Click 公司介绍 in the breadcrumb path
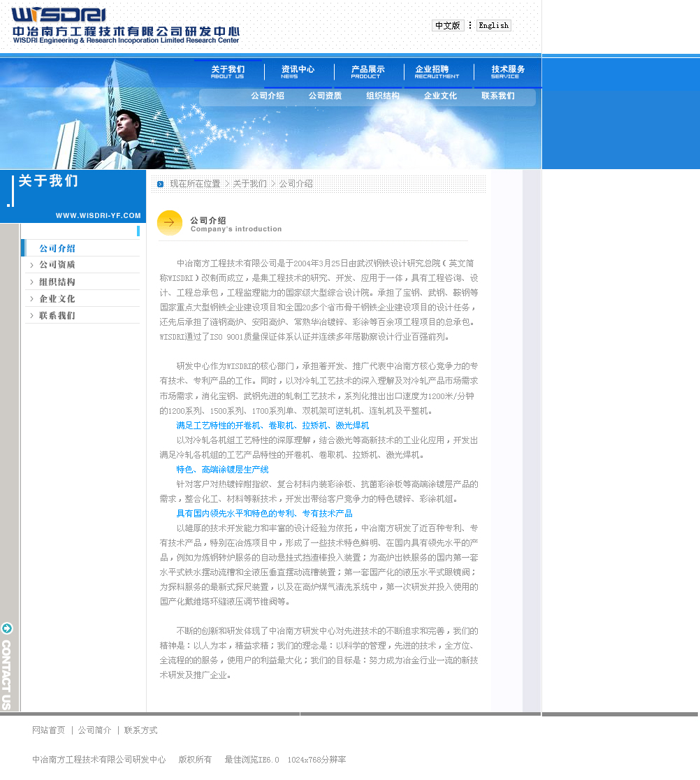The height and width of the screenshot is (780, 700). 296,184
